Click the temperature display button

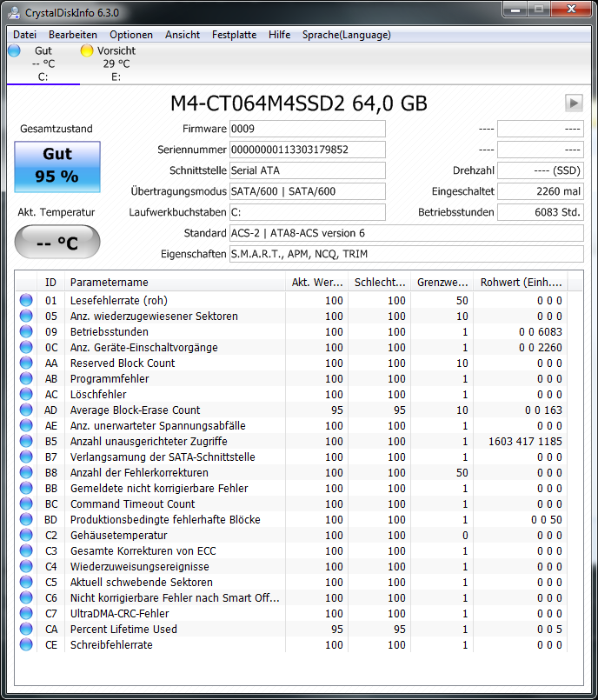click(x=57, y=242)
